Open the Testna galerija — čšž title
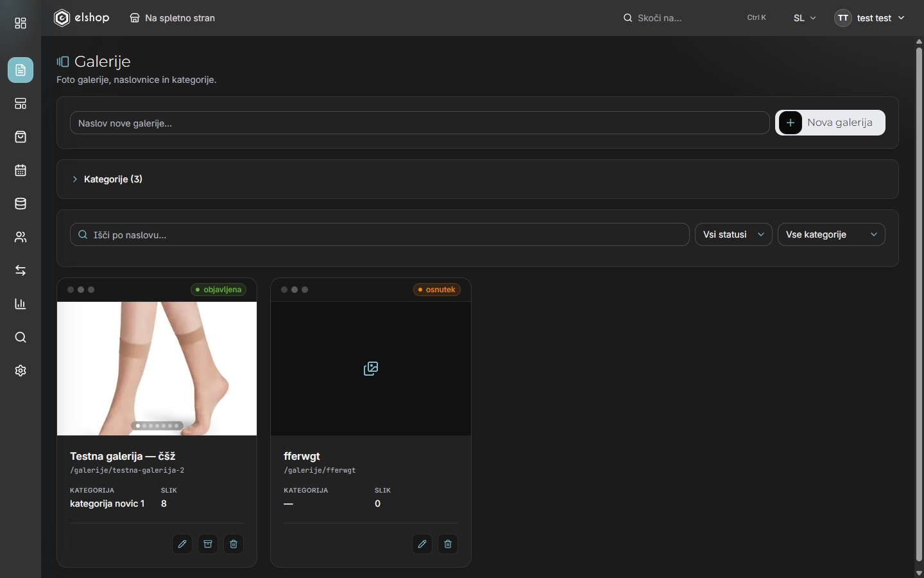 [x=123, y=456]
